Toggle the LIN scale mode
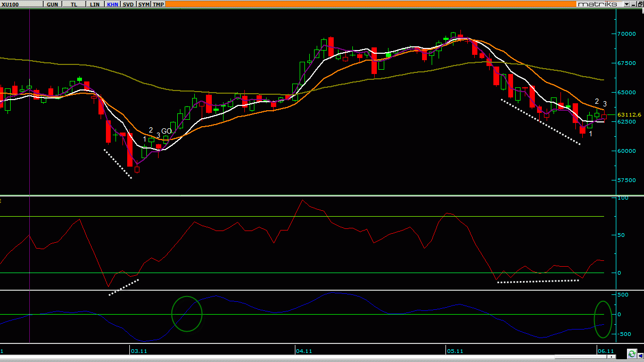This screenshot has width=644, height=362. coord(94,4)
